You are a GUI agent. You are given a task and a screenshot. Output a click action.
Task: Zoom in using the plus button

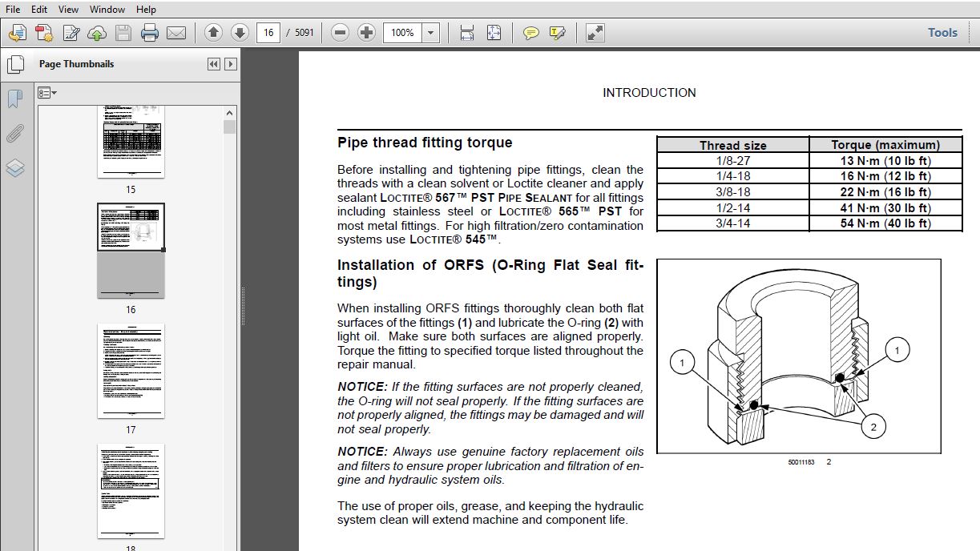(x=366, y=33)
